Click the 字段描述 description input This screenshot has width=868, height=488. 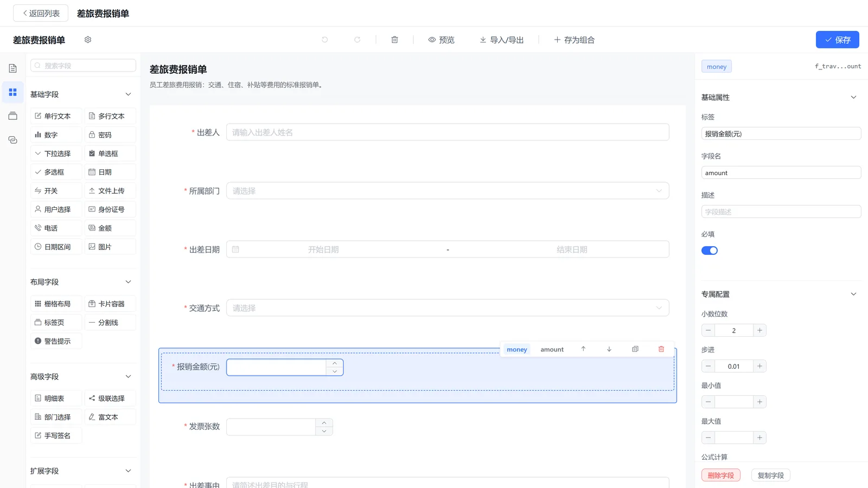click(x=781, y=211)
